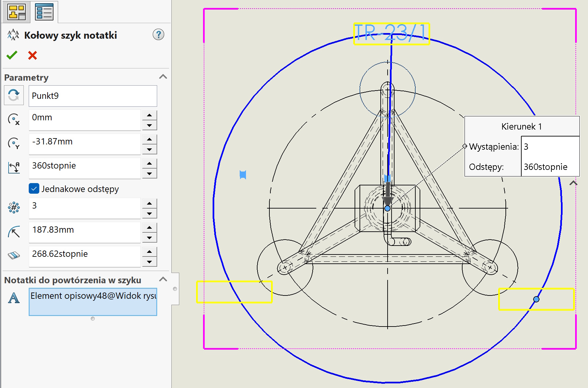Open help for Kołowy szyk notatki

pyautogui.click(x=158, y=35)
